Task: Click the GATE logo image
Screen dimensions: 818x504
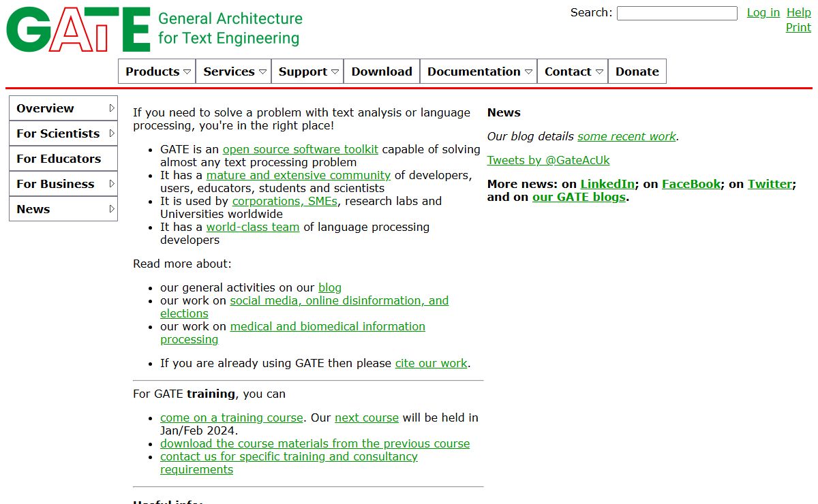Action: coord(78,29)
